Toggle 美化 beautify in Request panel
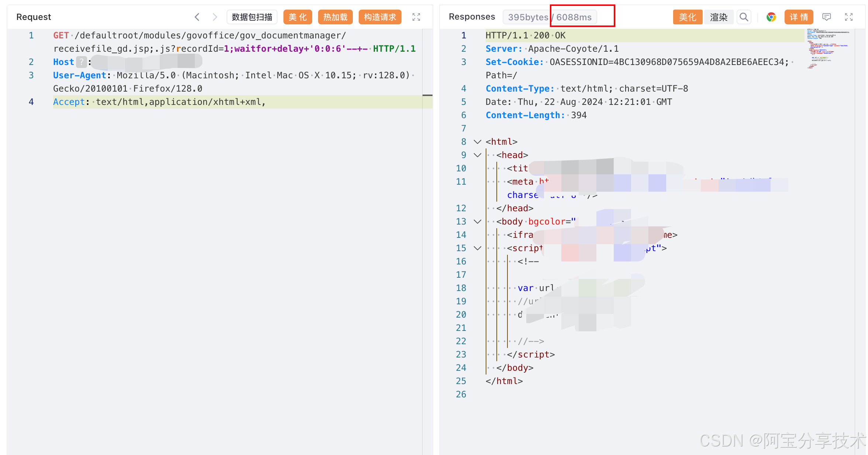 click(297, 17)
